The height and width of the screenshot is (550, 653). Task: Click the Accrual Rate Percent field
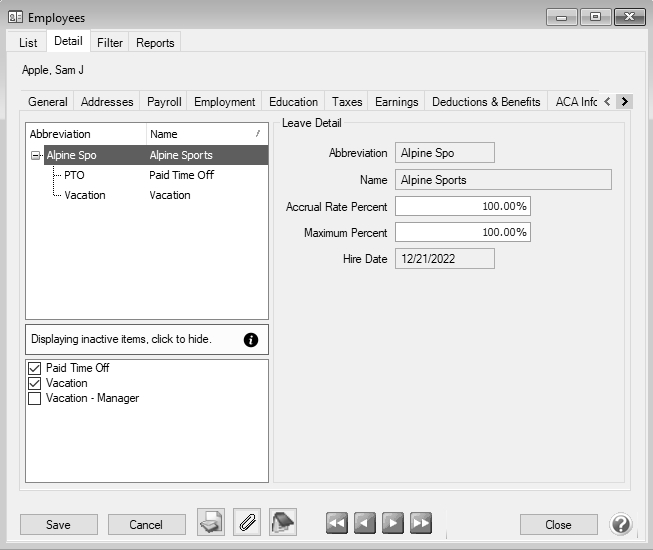(462, 206)
